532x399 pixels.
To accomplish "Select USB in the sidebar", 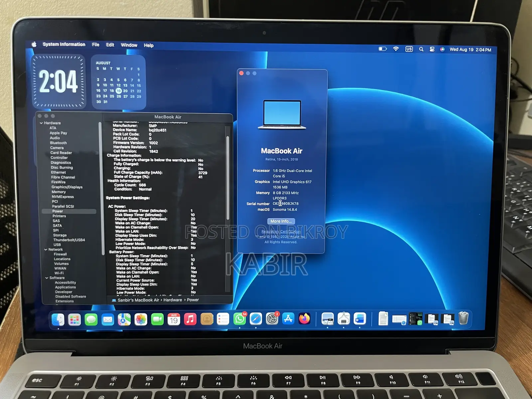I will [57, 244].
